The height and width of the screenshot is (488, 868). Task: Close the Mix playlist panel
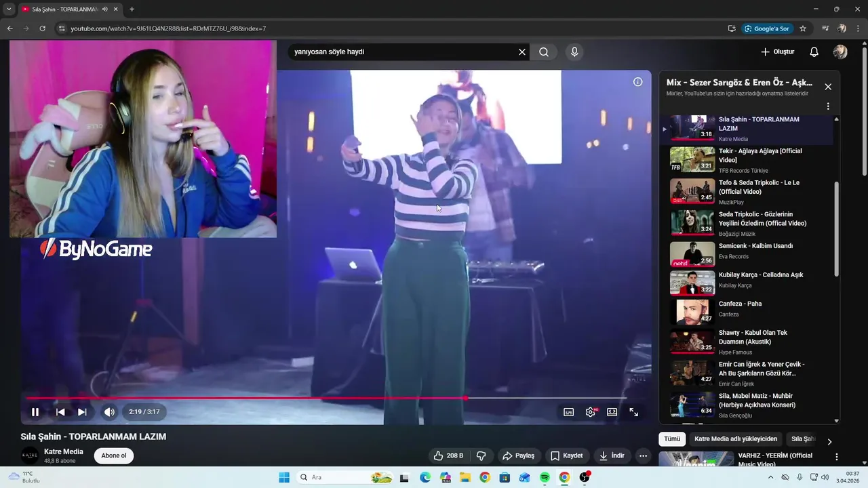(x=828, y=87)
